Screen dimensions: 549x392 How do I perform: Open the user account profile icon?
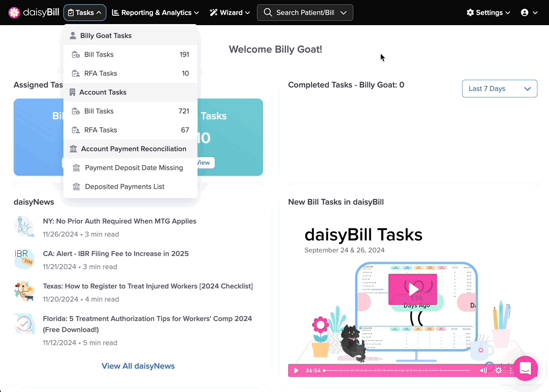[x=524, y=13]
